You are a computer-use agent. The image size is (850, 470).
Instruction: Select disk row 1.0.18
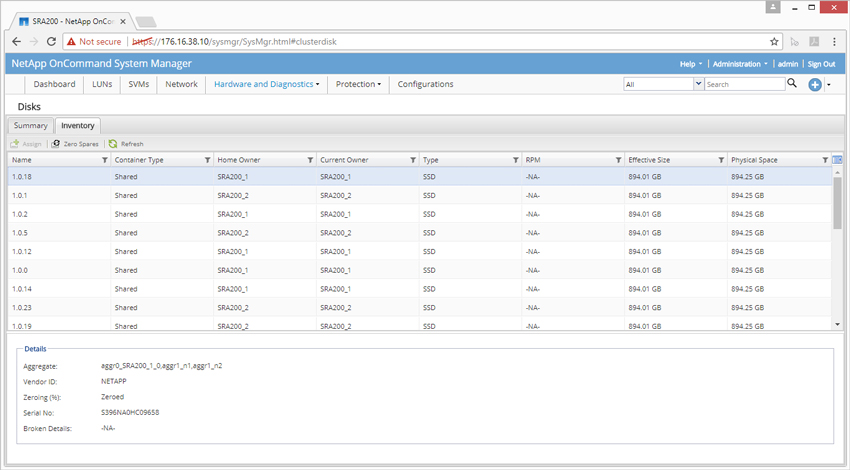[x=420, y=177]
